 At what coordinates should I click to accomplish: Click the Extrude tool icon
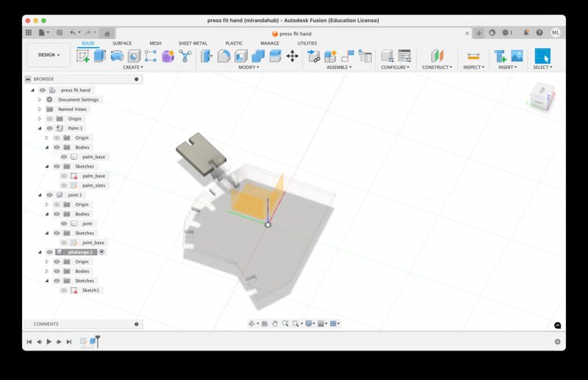point(100,56)
